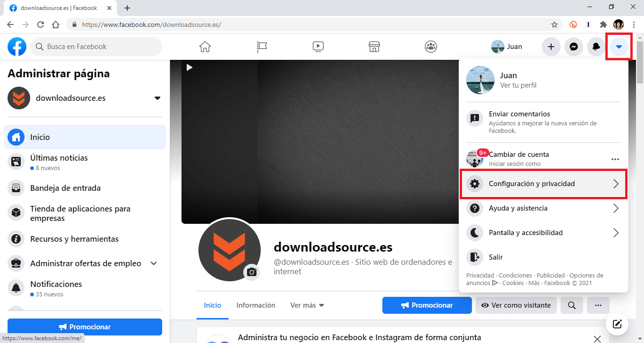
Task: Play the cover video
Action: pyautogui.click(x=190, y=67)
